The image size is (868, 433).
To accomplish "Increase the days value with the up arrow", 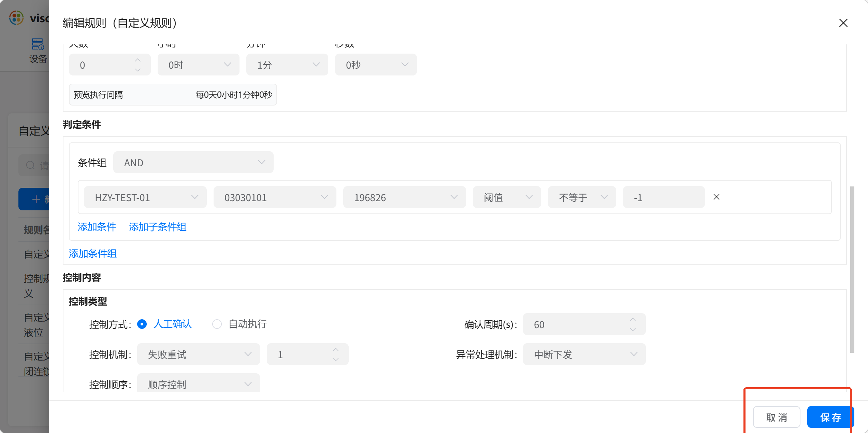I will pyautogui.click(x=138, y=60).
